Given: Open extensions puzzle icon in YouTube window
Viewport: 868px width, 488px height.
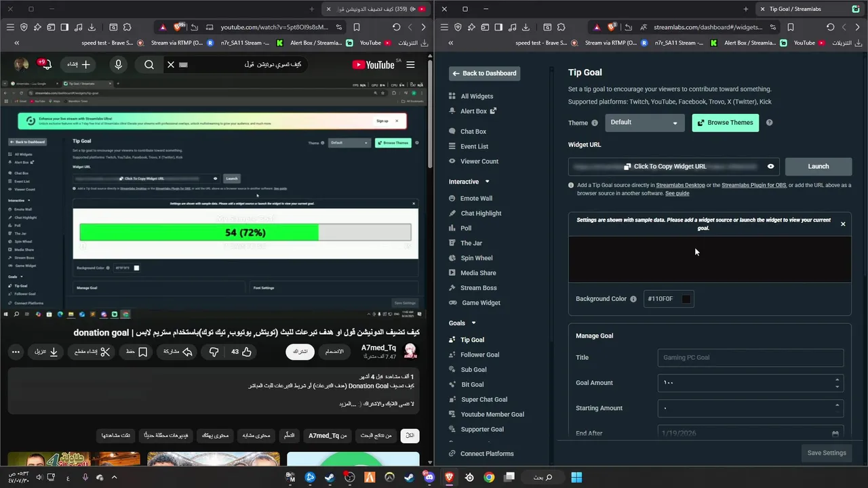Looking at the screenshot, I should (127, 27).
